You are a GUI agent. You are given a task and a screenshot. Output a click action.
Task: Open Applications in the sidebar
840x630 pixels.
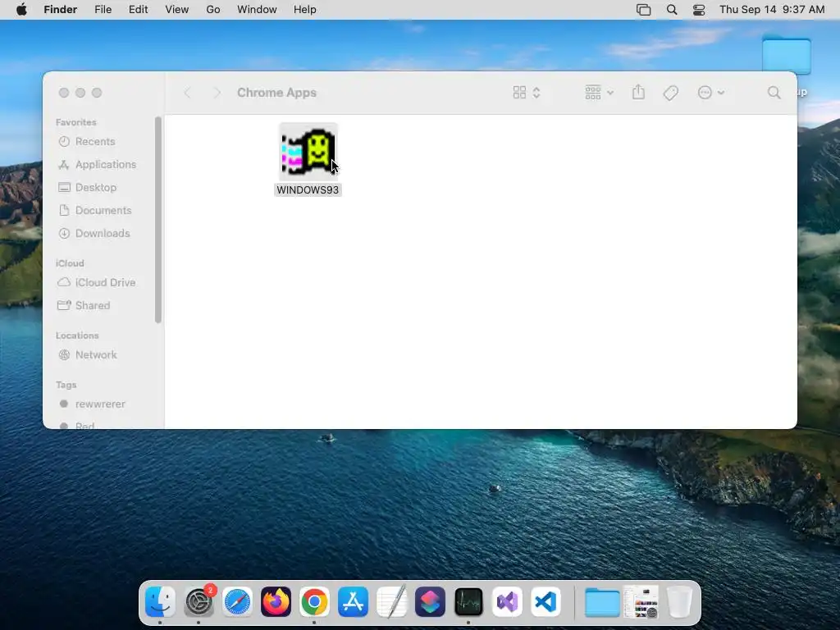[106, 164]
